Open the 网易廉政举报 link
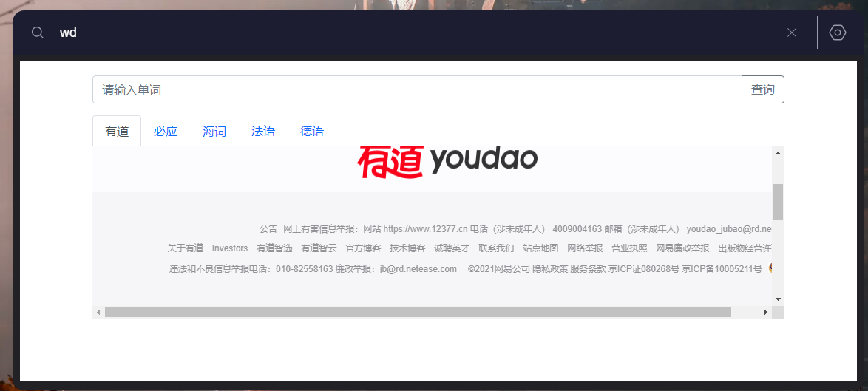Viewport: 868px width, 391px height. tap(682, 248)
